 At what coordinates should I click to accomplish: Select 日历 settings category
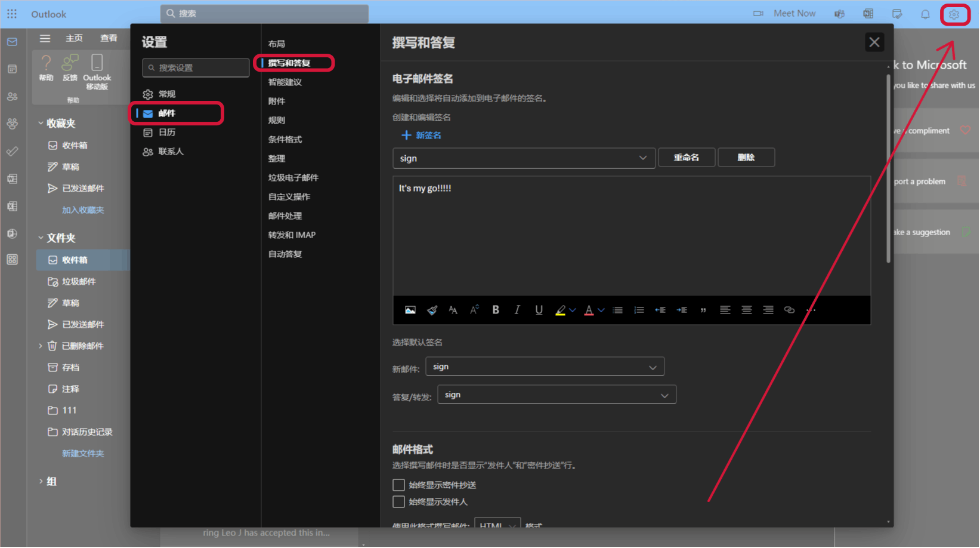point(159,133)
